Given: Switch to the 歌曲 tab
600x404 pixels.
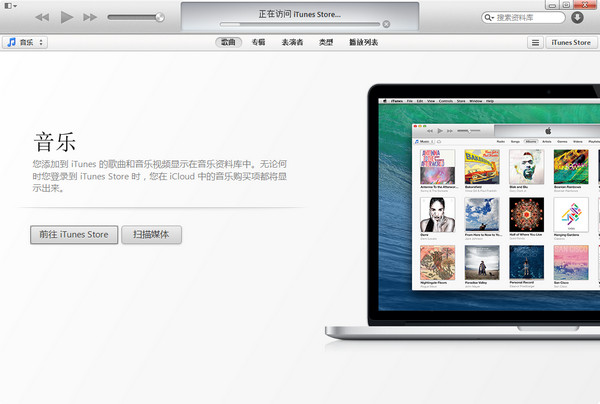Looking at the screenshot, I should tap(228, 42).
